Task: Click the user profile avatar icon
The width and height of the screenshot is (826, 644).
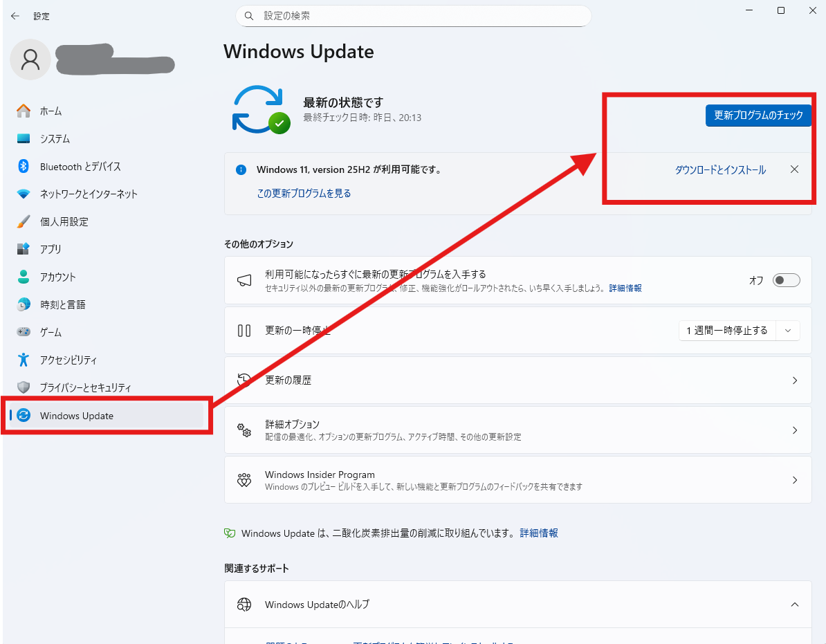Action: pyautogui.click(x=30, y=59)
